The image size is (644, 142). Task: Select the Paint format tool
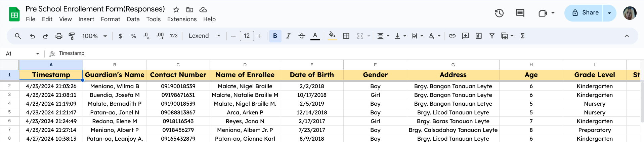click(x=72, y=36)
